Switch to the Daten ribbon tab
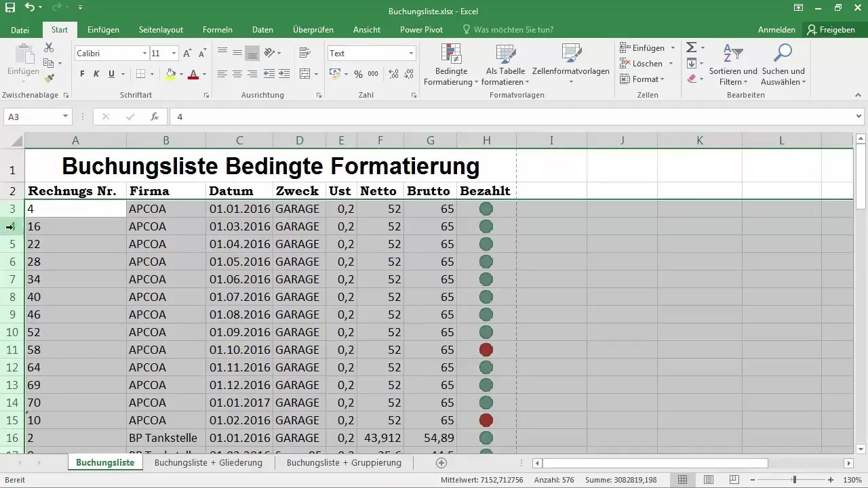 pos(262,30)
